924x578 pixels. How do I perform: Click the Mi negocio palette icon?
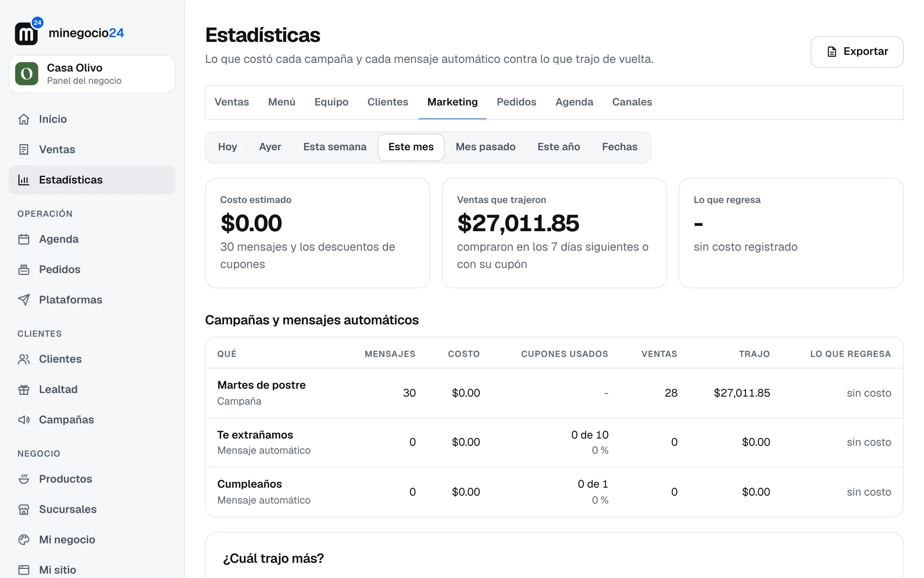(x=24, y=540)
